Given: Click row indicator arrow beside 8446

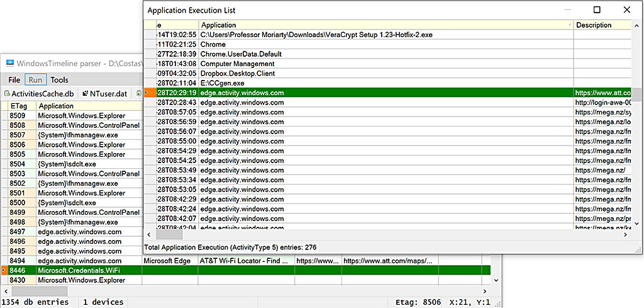Looking at the screenshot, I should pyautogui.click(x=4, y=270).
